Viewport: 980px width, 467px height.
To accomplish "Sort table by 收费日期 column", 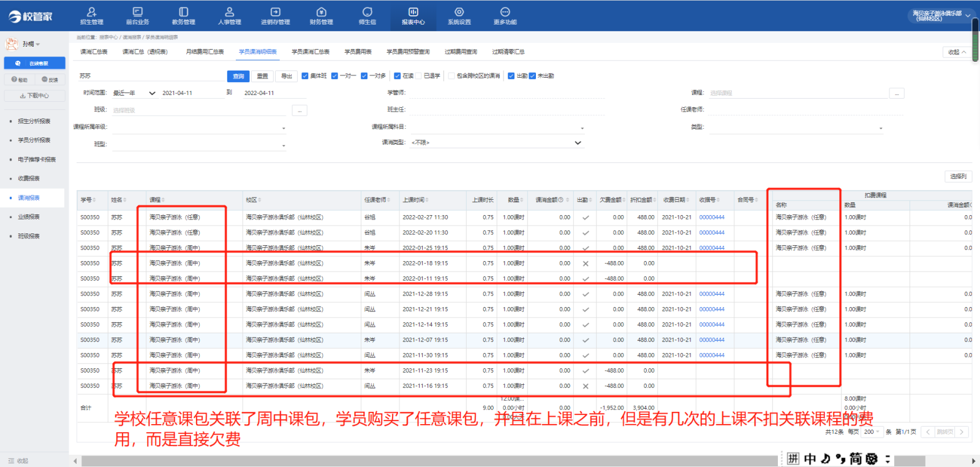I will (x=687, y=200).
